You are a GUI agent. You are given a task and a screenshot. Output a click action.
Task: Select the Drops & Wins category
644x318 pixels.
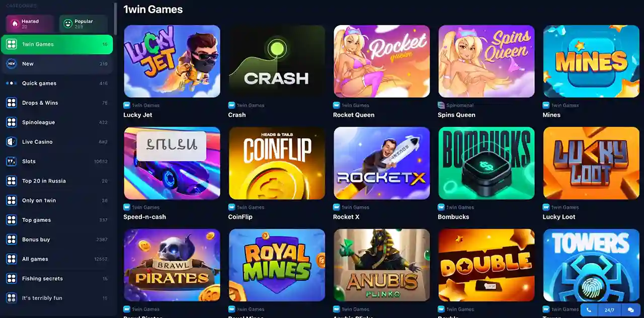point(57,103)
